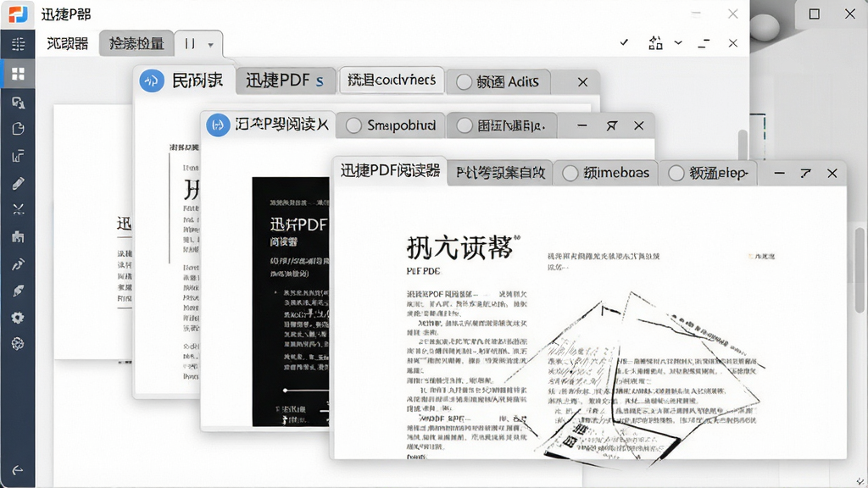Restore the middle reader window size
Image resolution: width=868 pixels, height=488 pixels.
tap(611, 125)
